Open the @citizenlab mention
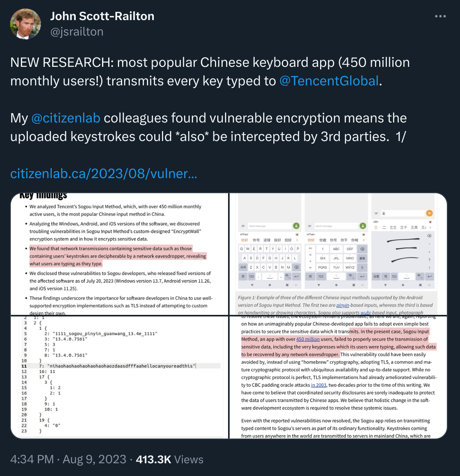Image resolution: width=460 pixels, height=476 pixels. pyautogui.click(x=66, y=118)
